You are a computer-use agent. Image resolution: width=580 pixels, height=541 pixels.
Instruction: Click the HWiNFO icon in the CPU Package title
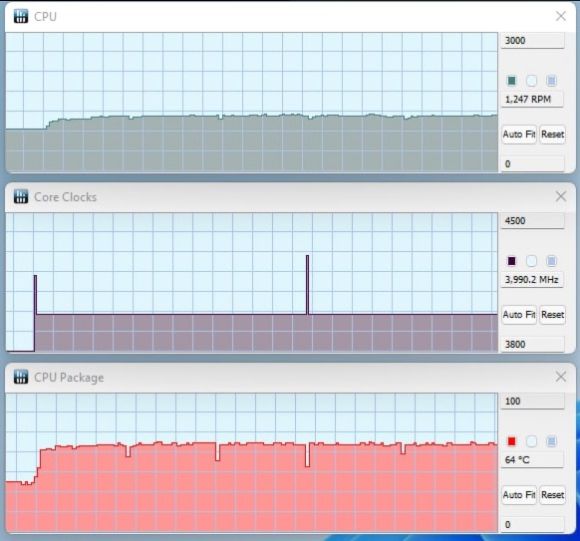click(21, 377)
